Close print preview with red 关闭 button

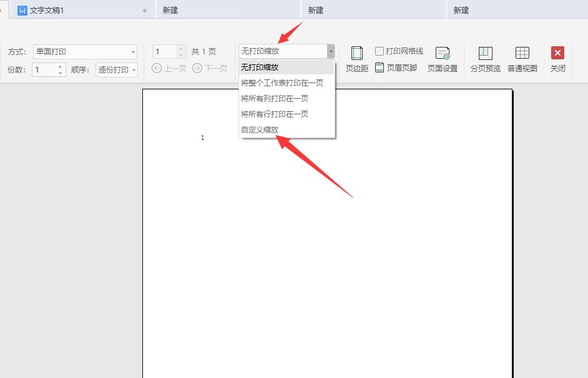(557, 59)
